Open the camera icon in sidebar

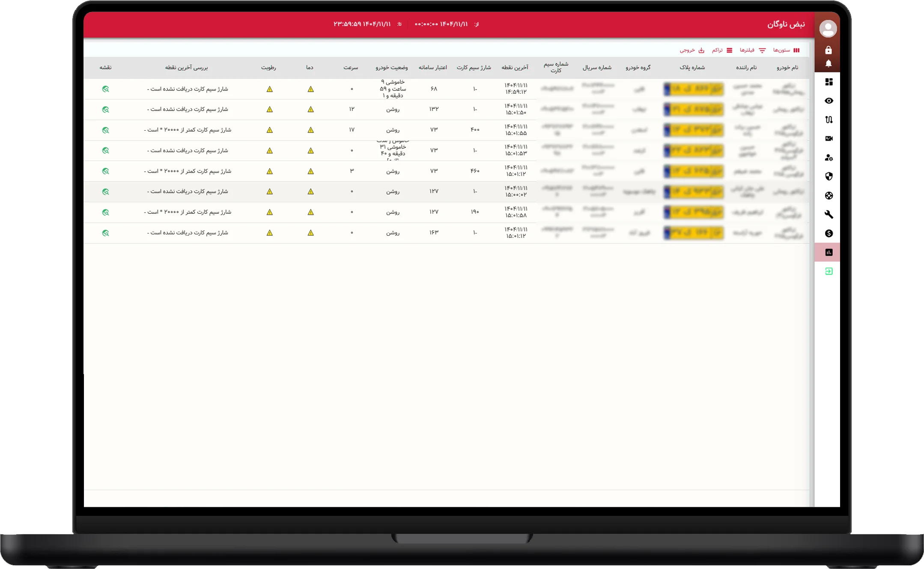[x=829, y=138]
